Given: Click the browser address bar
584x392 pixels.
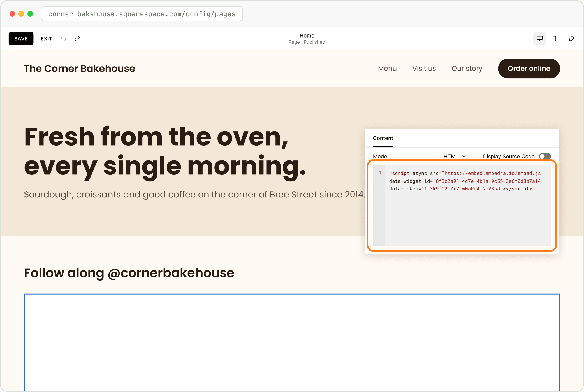Looking at the screenshot, I should coord(142,14).
